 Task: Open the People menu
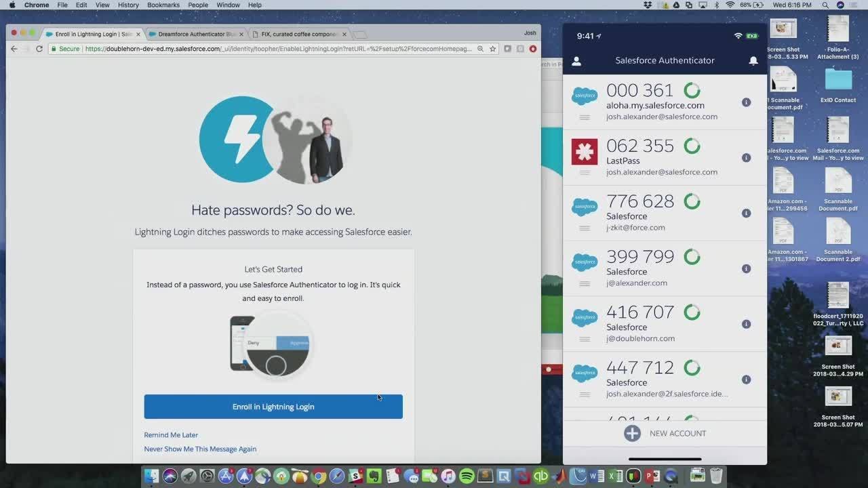pos(198,5)
